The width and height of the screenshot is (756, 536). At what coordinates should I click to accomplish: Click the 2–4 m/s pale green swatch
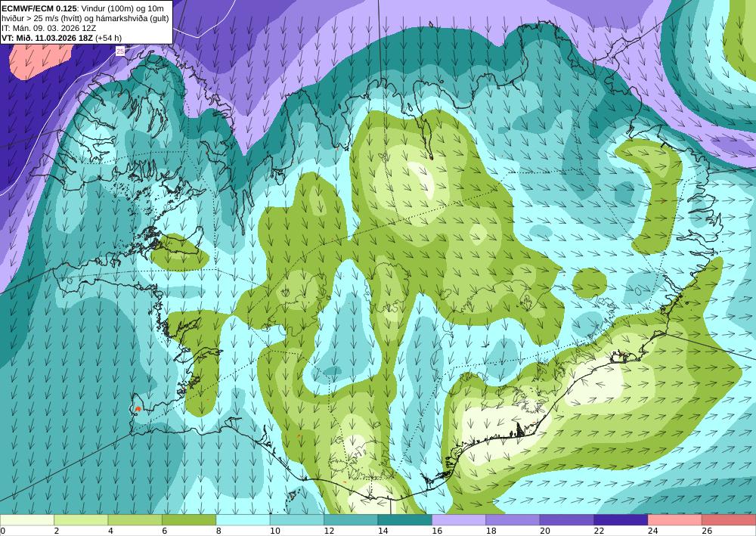pyautogui.click(x=81, y=520)
